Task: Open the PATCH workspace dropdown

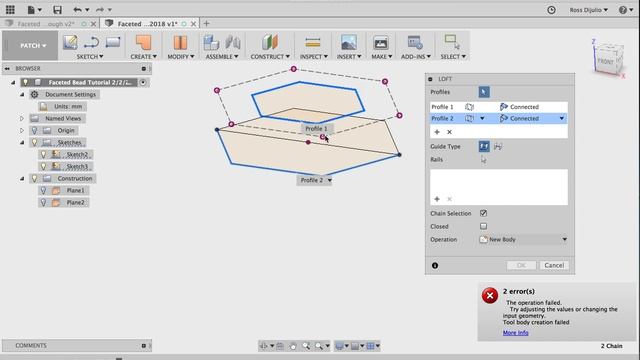Action: point(33,46)
